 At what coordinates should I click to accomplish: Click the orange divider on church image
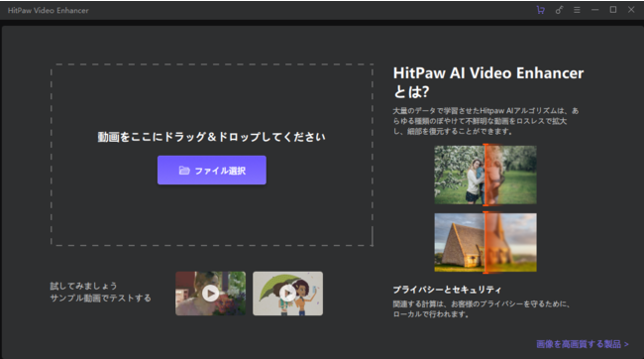[485, 242]
